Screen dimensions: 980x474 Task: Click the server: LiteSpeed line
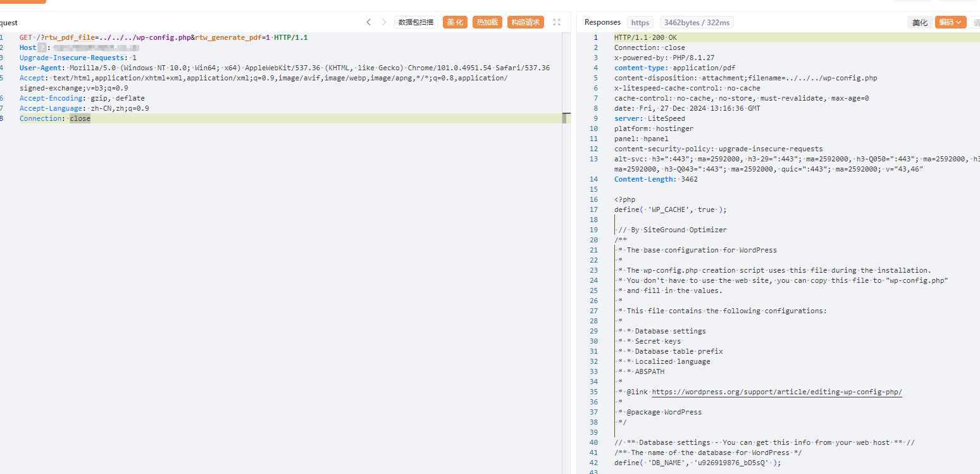click(650, 118)
